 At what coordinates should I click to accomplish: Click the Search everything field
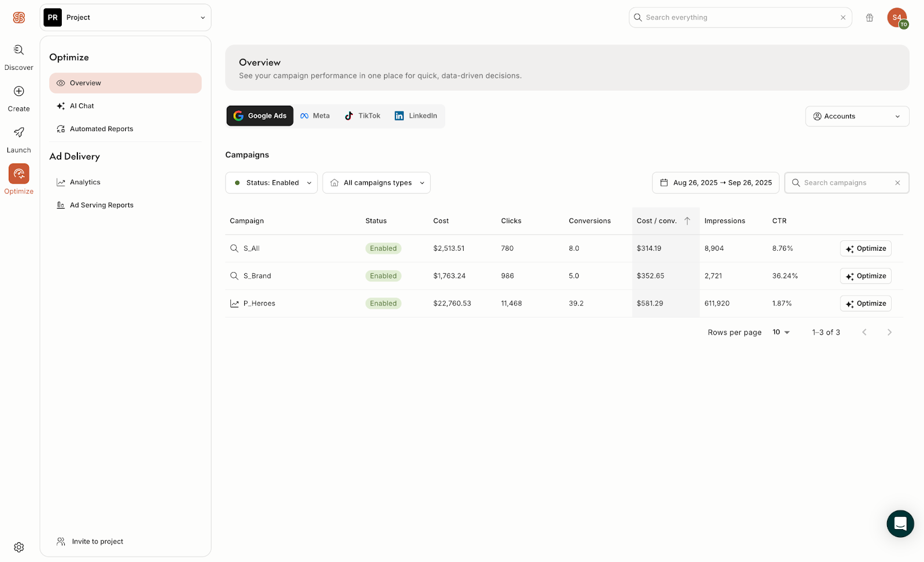(x=739, y=17)
